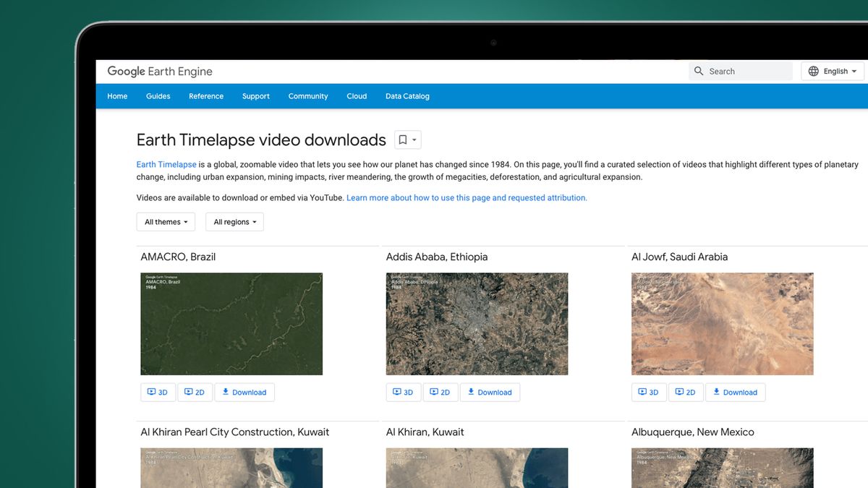
Task: Click the search magnifier icon
Action: click(x=699, y=71)
